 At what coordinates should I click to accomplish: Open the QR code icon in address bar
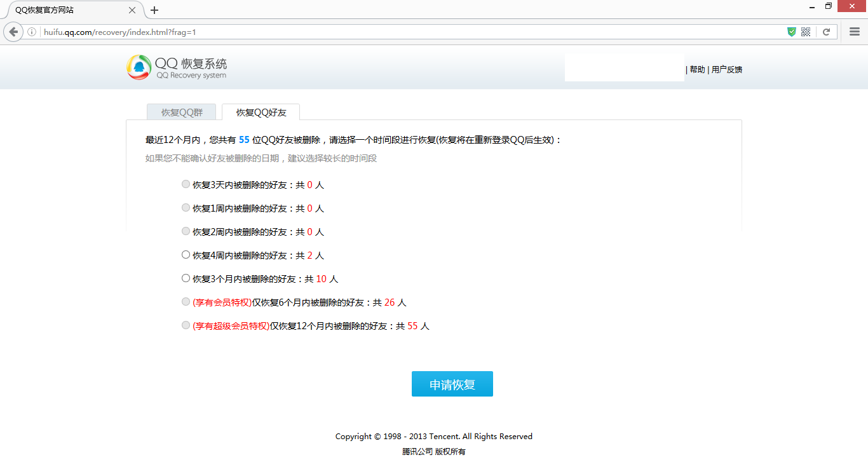(806, 32)
